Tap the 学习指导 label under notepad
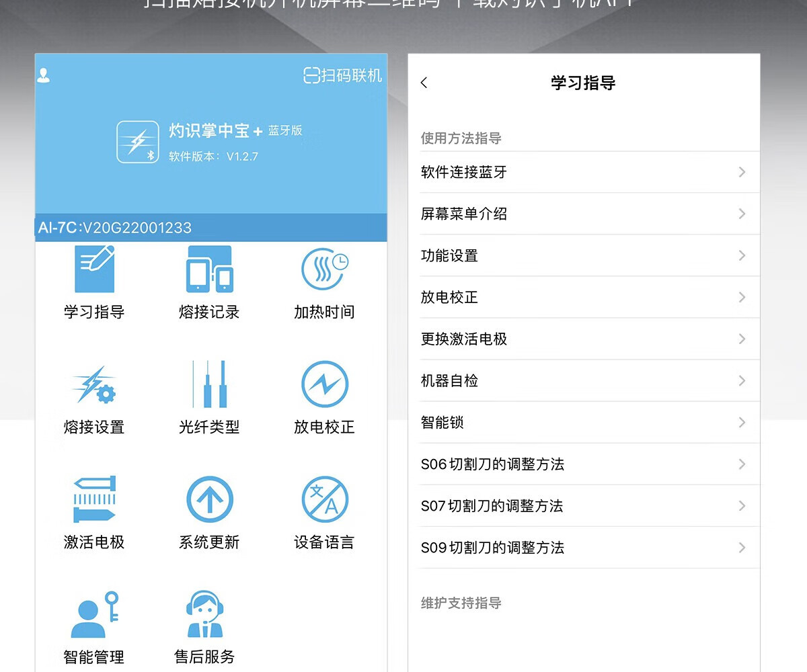 coord(94,312)
